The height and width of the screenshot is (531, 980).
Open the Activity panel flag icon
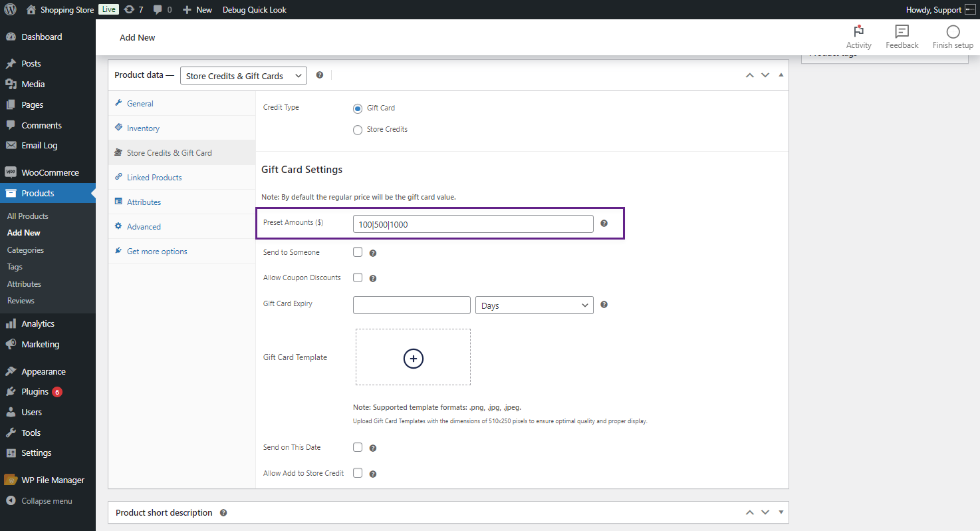pyautogui.click(x=858, y=32)
